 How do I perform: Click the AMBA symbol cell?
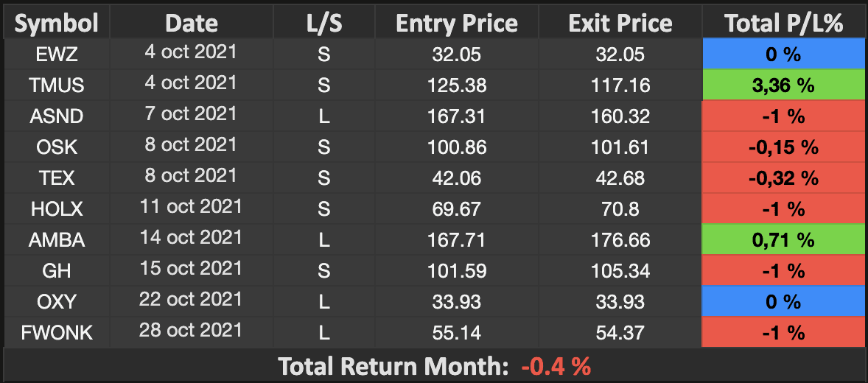point(57,240)
